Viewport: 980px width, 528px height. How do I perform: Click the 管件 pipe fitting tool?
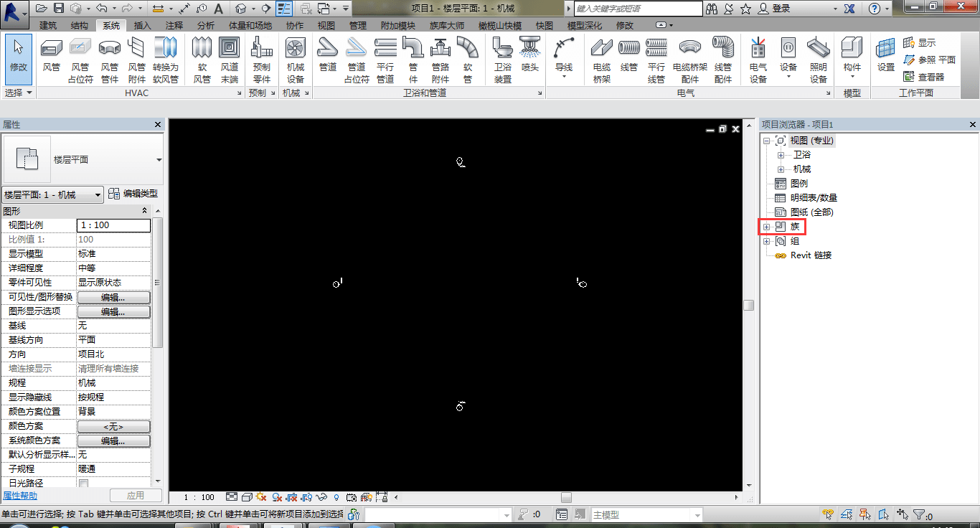tap(413, 60)
